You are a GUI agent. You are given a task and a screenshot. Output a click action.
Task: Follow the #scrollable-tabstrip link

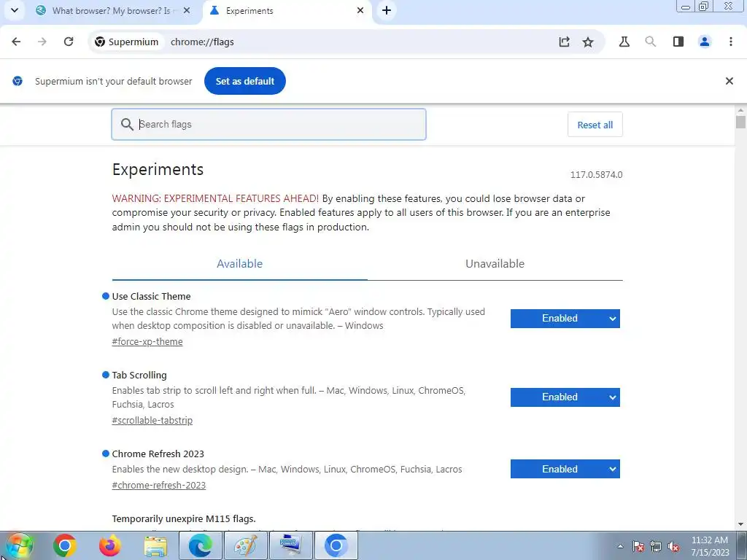(x=152, y=421)
